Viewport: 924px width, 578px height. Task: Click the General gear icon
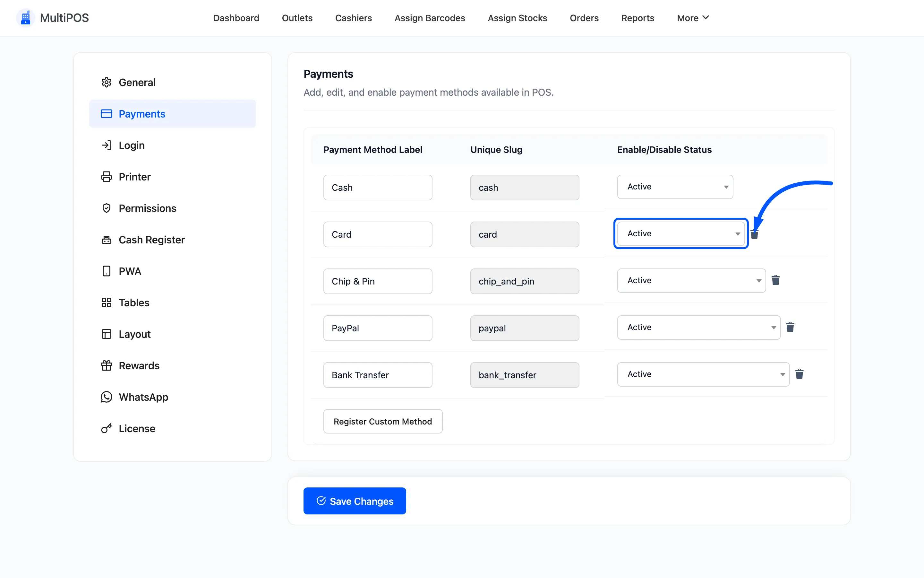[x=106, y=82]
